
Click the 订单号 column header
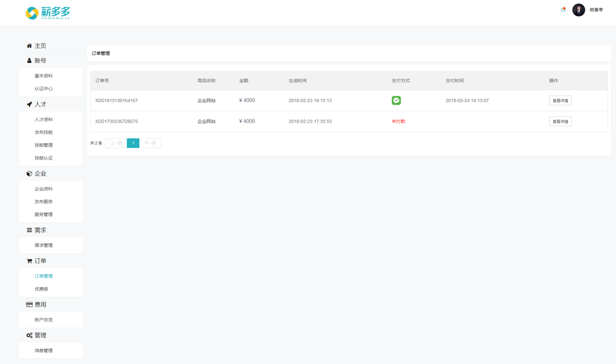(102, 81)
